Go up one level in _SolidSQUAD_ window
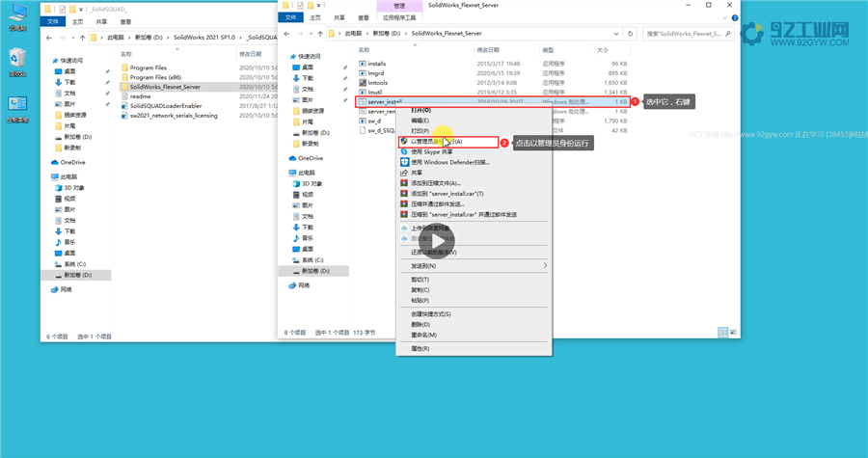This screenshot has height=458, width=868. click(x=83, y=38)
